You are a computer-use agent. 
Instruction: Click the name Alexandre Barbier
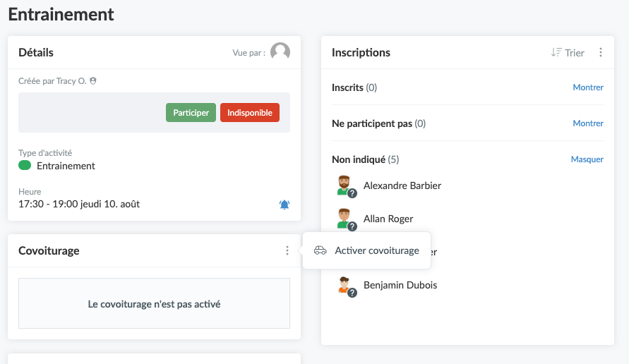402,186
